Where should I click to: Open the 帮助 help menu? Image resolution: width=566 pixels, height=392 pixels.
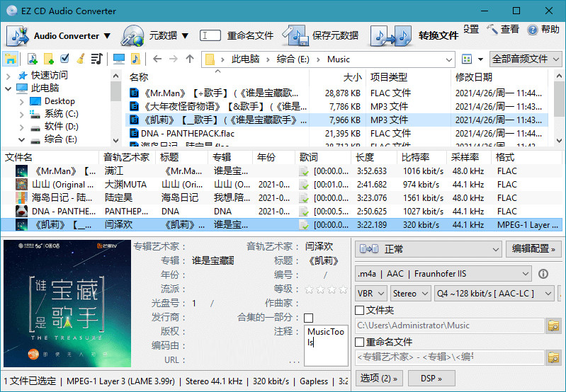543,29
